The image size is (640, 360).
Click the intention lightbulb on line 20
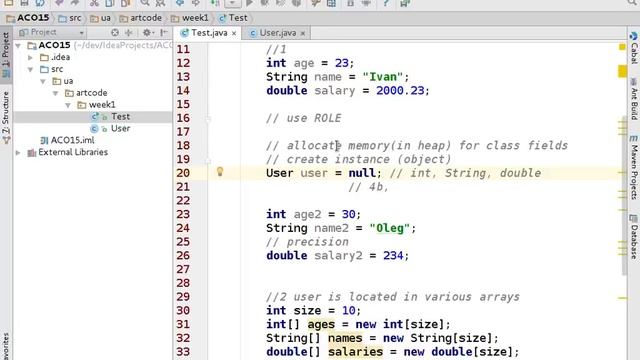(x=220, y=172)
